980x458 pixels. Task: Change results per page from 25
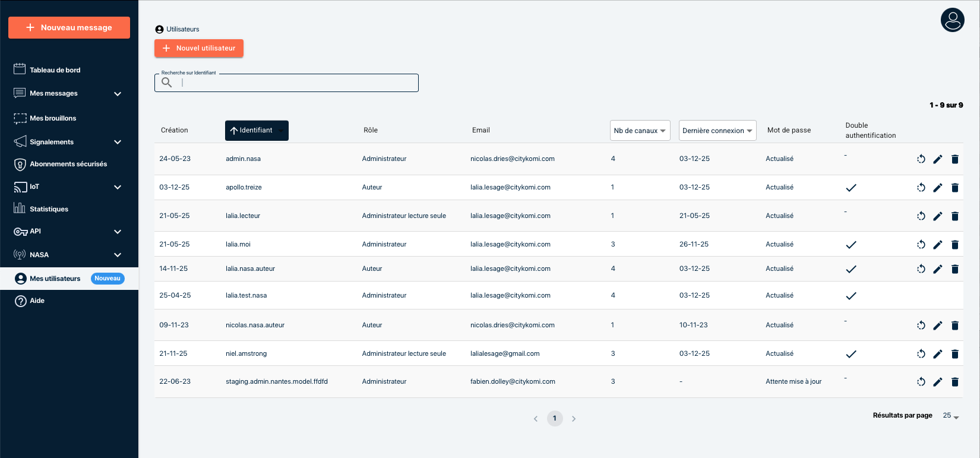[951, 416]
